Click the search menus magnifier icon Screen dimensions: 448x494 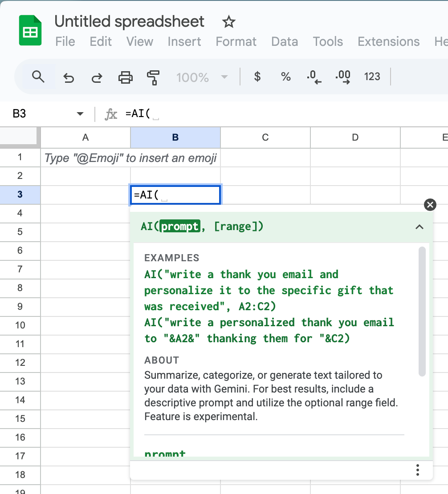pos(38,77)
